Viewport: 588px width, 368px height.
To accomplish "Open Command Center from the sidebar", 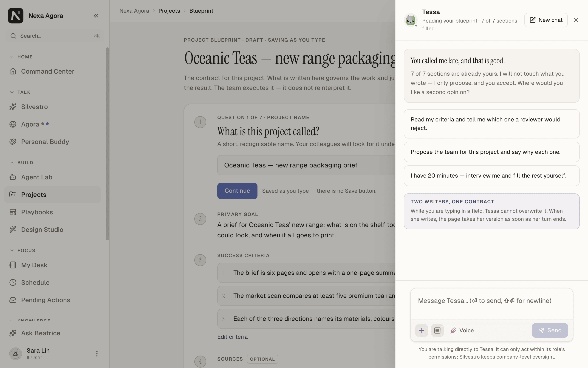I will pos(52,71).
